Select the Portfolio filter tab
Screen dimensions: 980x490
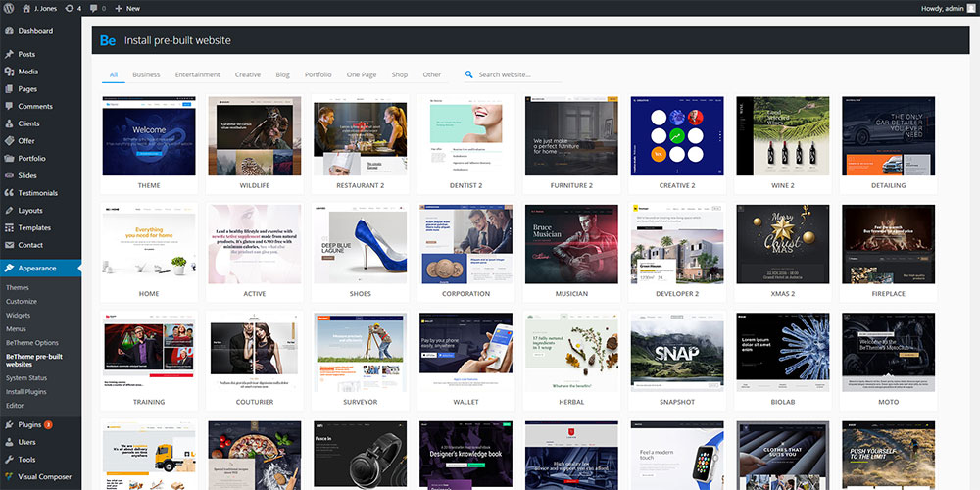pyautogui.click(x=318, y=74)
